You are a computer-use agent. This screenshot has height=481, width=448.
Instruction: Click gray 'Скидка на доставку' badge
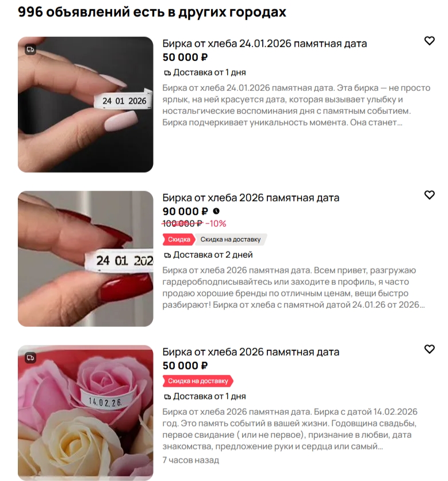click(x=231, y=239)
